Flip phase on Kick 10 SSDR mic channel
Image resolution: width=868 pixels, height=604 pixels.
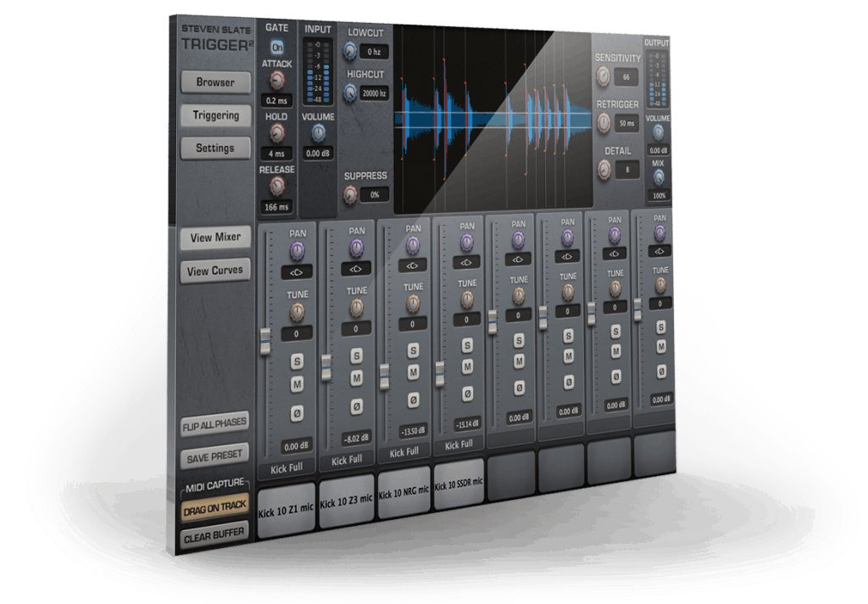click(467, 394)
